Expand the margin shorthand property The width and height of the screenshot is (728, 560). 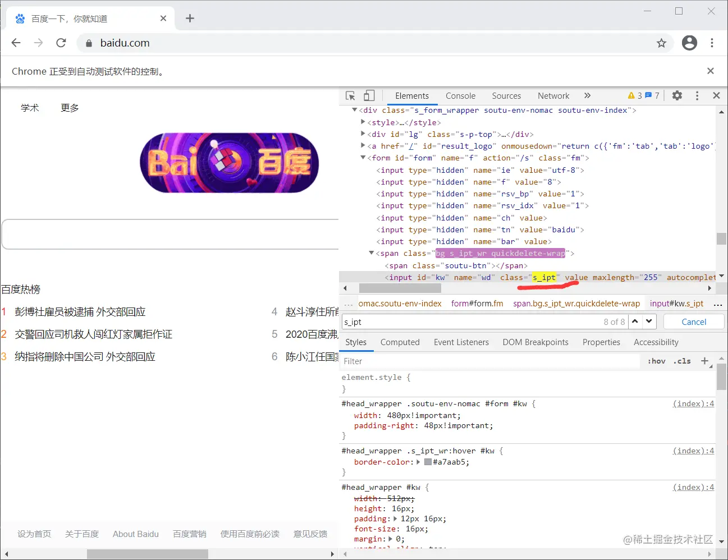coord(391,539)
